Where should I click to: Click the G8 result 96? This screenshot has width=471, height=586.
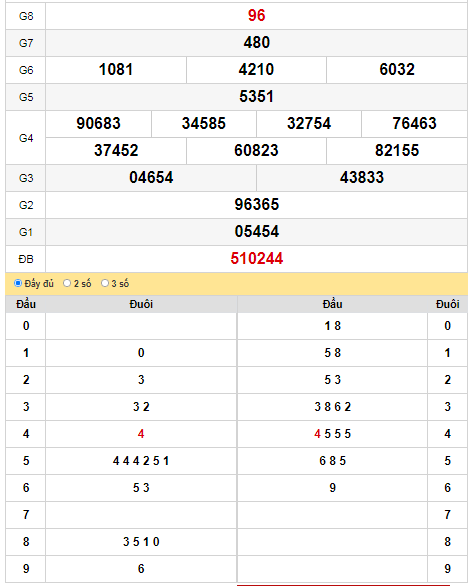(x=256, y=16)
